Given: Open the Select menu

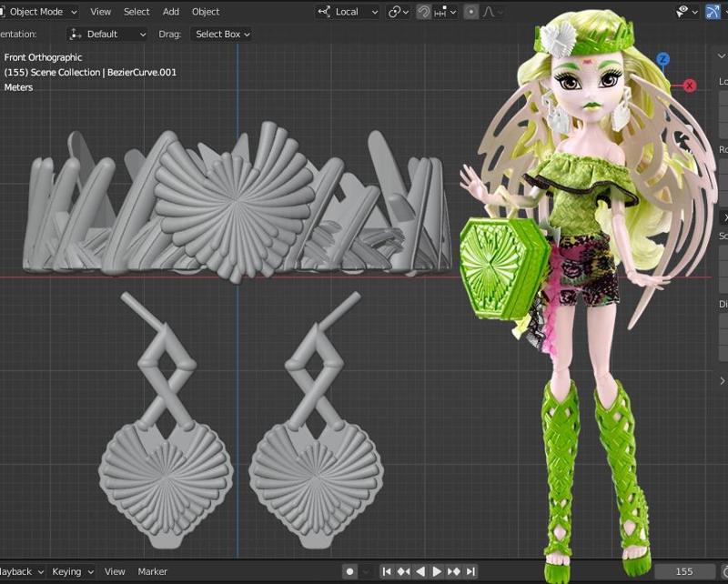Looking at the screenshot, I should click(x=136, y=12).
